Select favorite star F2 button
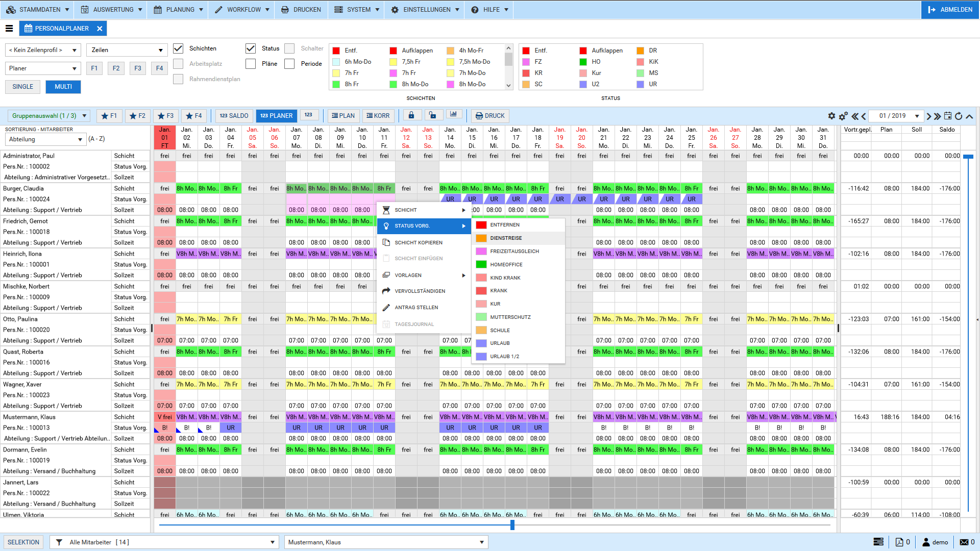The height and width of the screenshot is (551, 980). point(137,116)
